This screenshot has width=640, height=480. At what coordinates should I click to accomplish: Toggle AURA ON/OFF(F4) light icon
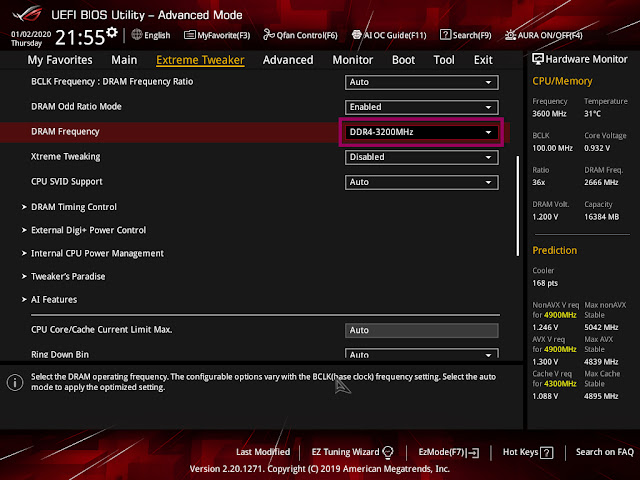pos(510,35)
